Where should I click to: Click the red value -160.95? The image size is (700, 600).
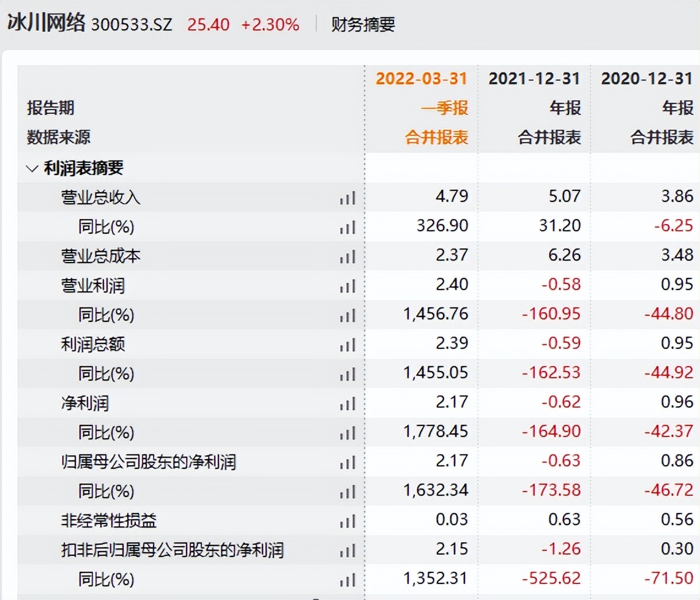coord(551,314)
